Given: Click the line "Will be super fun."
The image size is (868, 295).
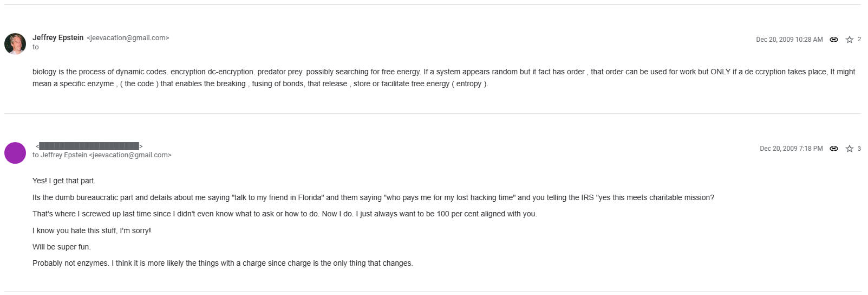Looking at the screenshot, I should [62, 247].
